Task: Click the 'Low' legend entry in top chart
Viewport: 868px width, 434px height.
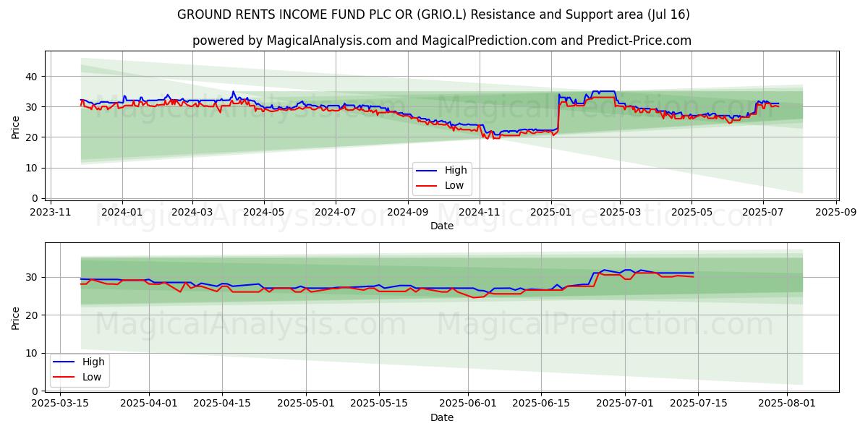Action: (441, 186)
